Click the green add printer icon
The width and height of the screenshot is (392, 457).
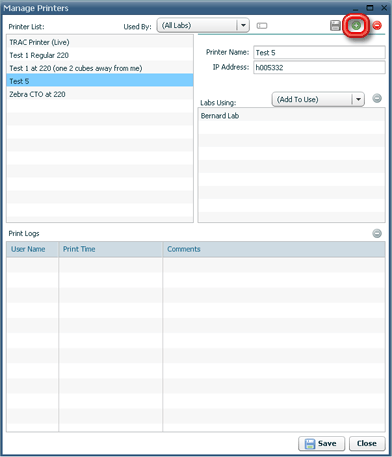pos(356,26)
